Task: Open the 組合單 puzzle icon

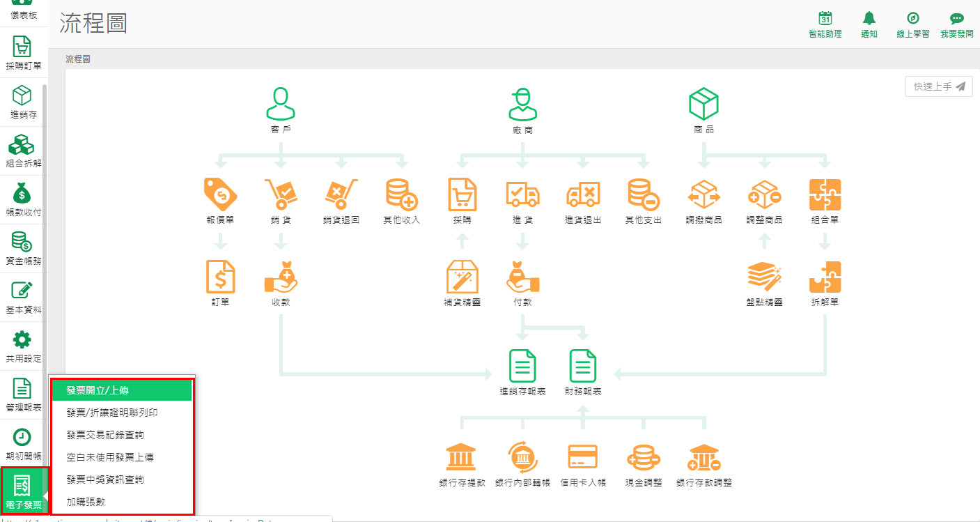Action: 825,194
